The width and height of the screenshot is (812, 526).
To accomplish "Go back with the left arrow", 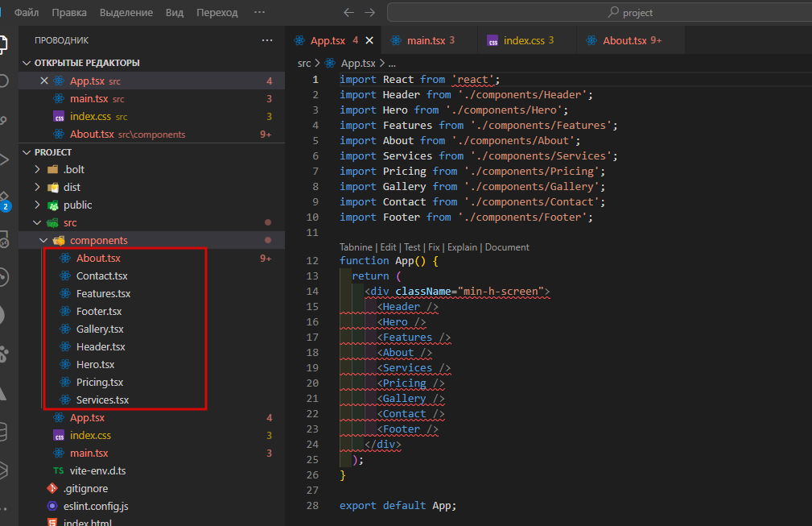I will tap(349, 12).
